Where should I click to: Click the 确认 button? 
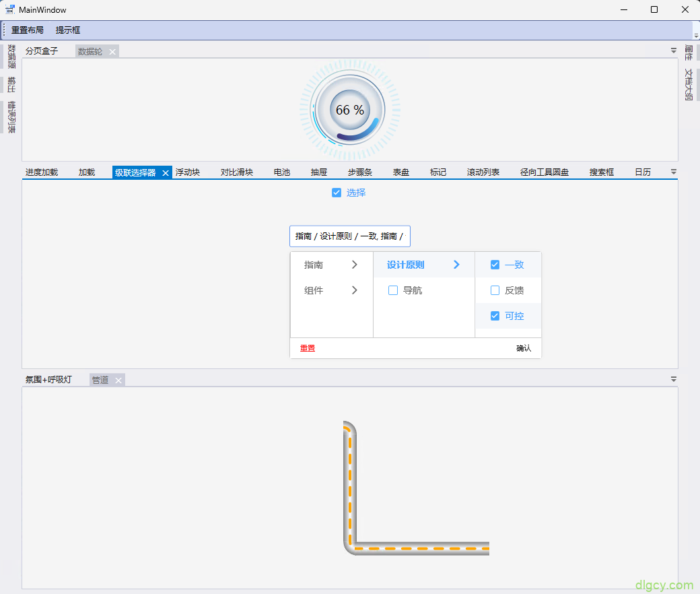[x=524, y=348]
